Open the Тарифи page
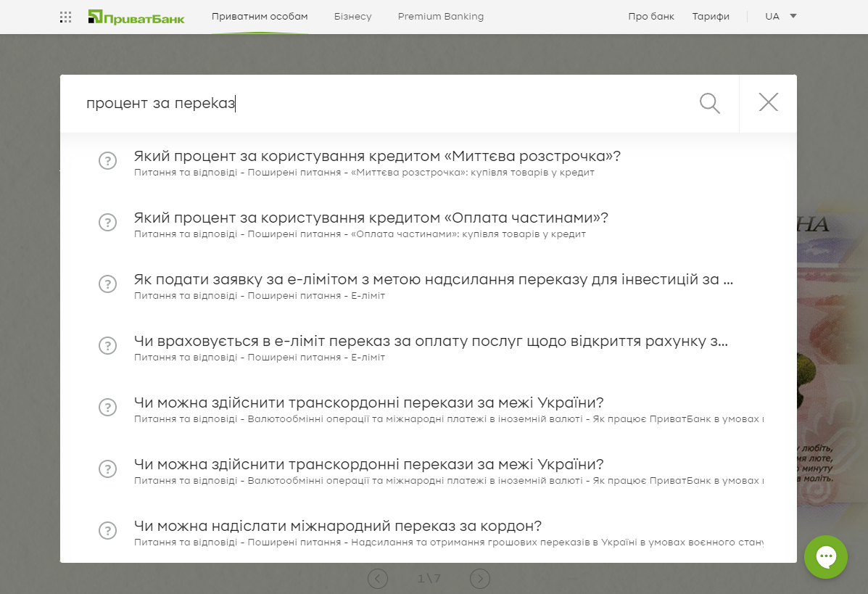This screenshot has width=868, height=594. (x=711, y=15)
